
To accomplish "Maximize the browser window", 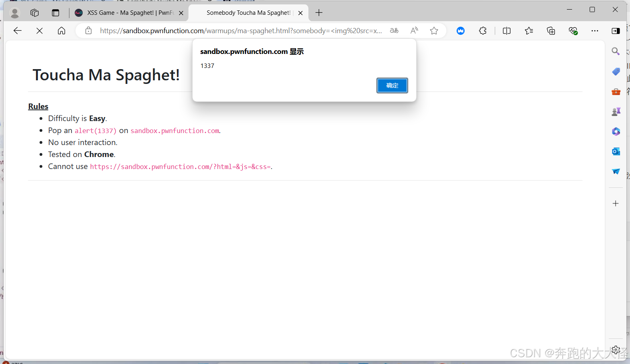I will [592, 10].
